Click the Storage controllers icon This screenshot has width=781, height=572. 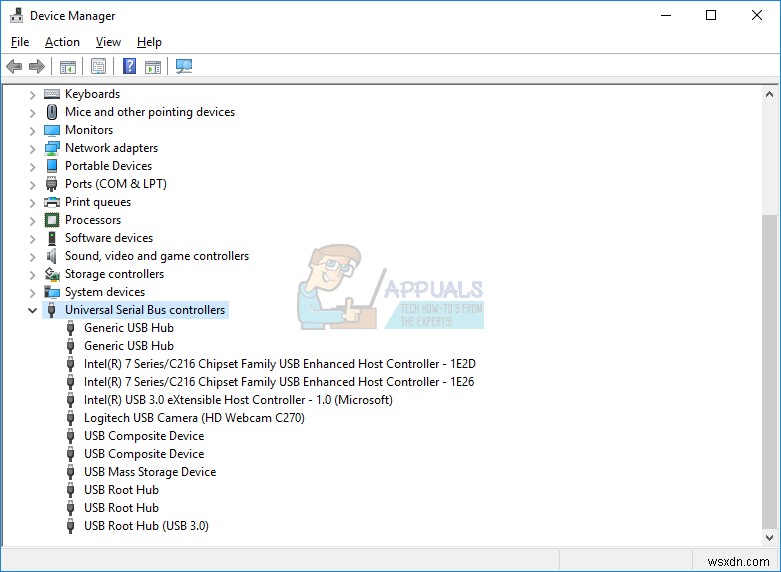pyautogui.click(x=52, y=274)
